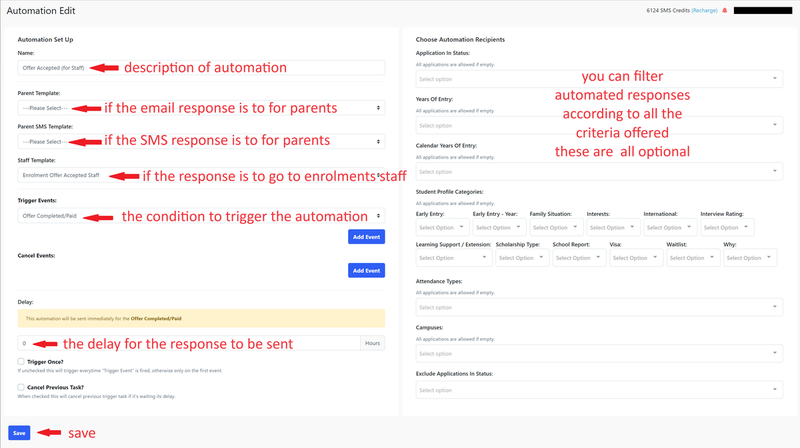The width and height of the screenshot is (800, 448).
Task: Open the Parent Template dropdown
Action: [201, 108]
